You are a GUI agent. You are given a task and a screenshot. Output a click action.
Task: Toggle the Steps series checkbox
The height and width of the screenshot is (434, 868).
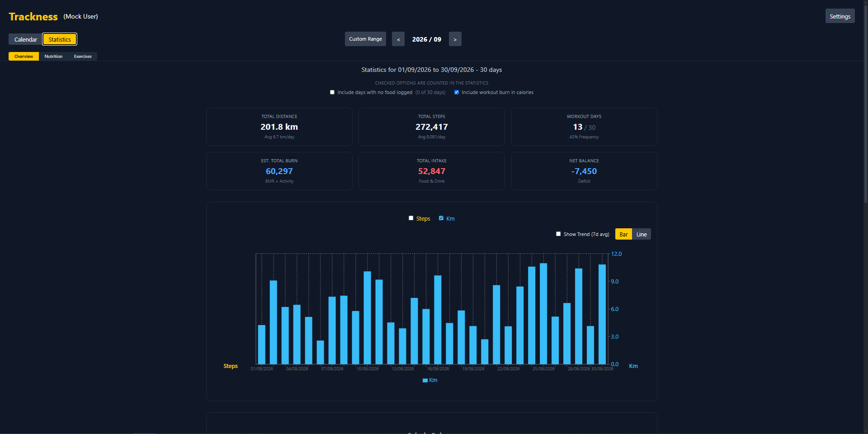(411, 218)
